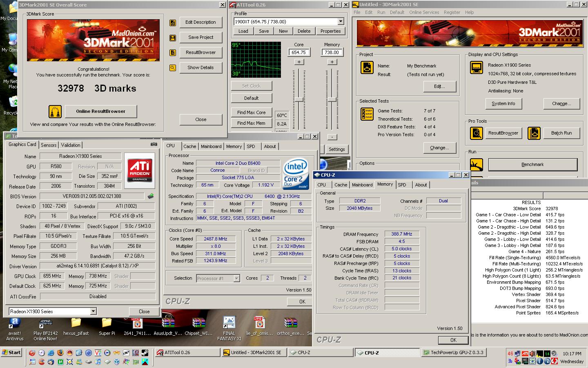
Task: Click the Core clock value field 654.75
Action: (x=299, y=52)
